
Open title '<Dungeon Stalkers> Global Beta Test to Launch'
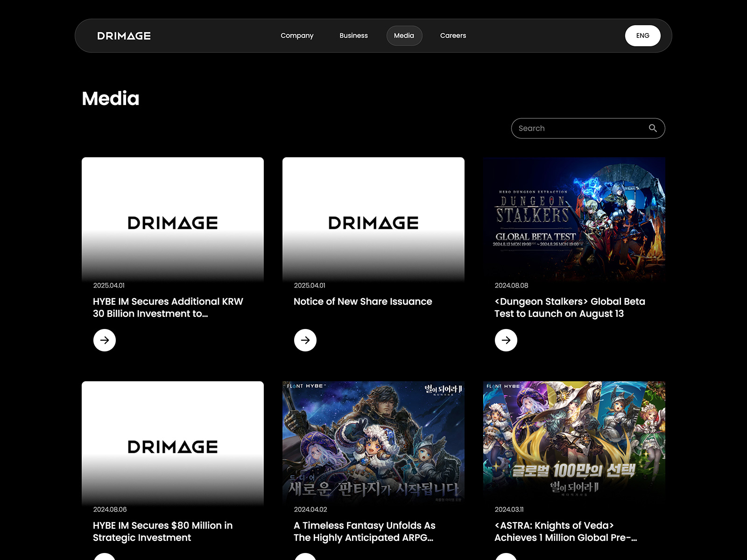tap(570, 308)
